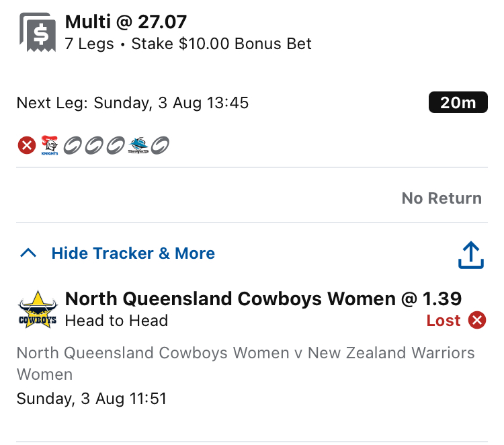
Task: Tap the last grey football leg icon
Action: point(160,145)
